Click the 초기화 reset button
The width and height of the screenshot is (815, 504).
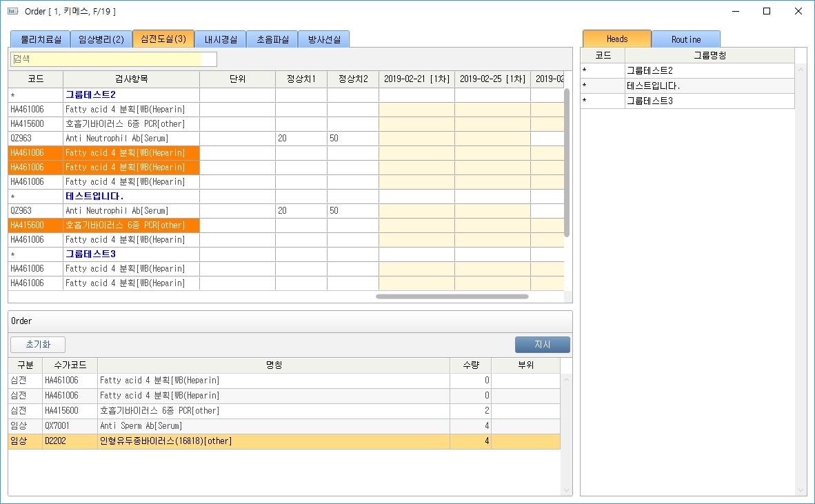point(38,345)
